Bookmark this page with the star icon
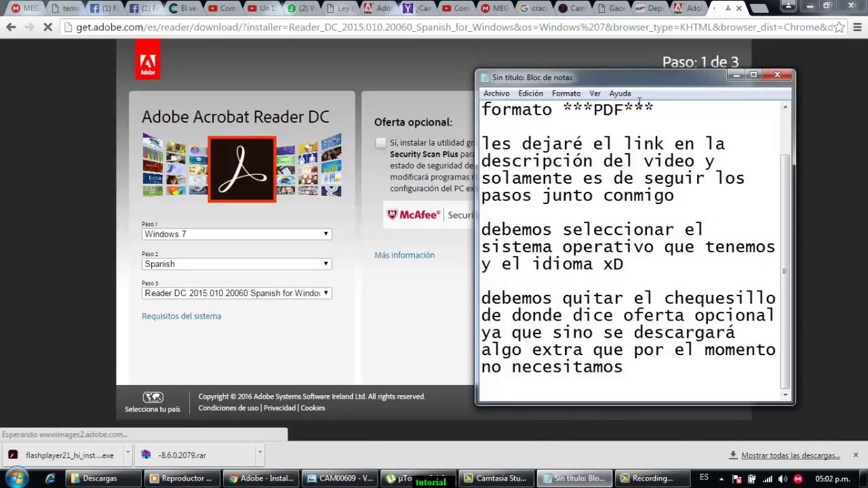Viewport: 868px width, 488px height. point(840,27)
